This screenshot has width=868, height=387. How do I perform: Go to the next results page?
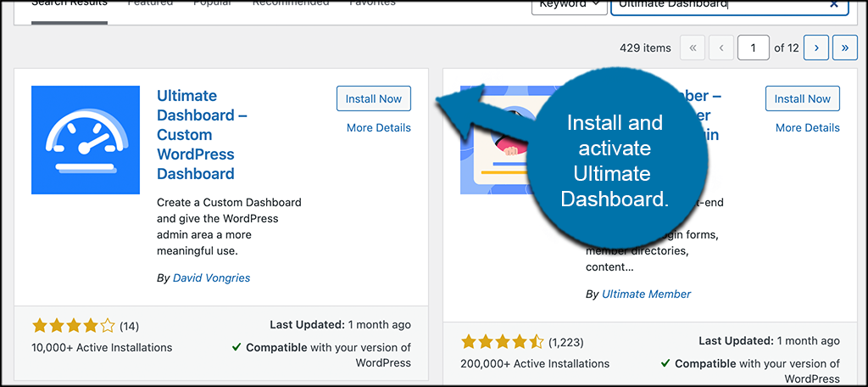coord(816,48)
